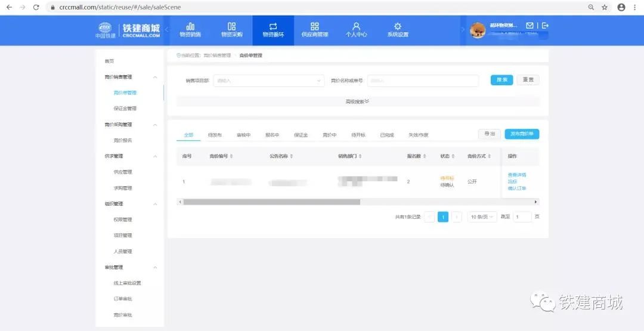Sort by 竞价编号 column arrows

pyautogui.click(x=231, y=156)
